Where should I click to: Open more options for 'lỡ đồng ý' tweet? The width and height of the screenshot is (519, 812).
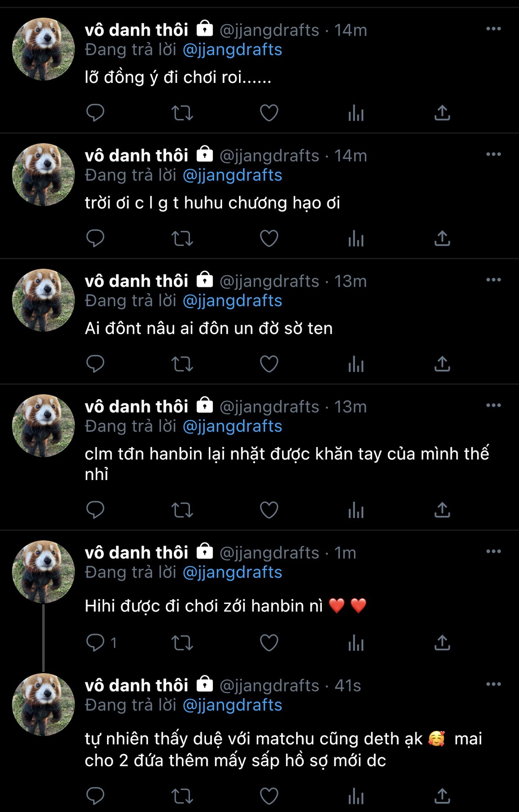493,29
